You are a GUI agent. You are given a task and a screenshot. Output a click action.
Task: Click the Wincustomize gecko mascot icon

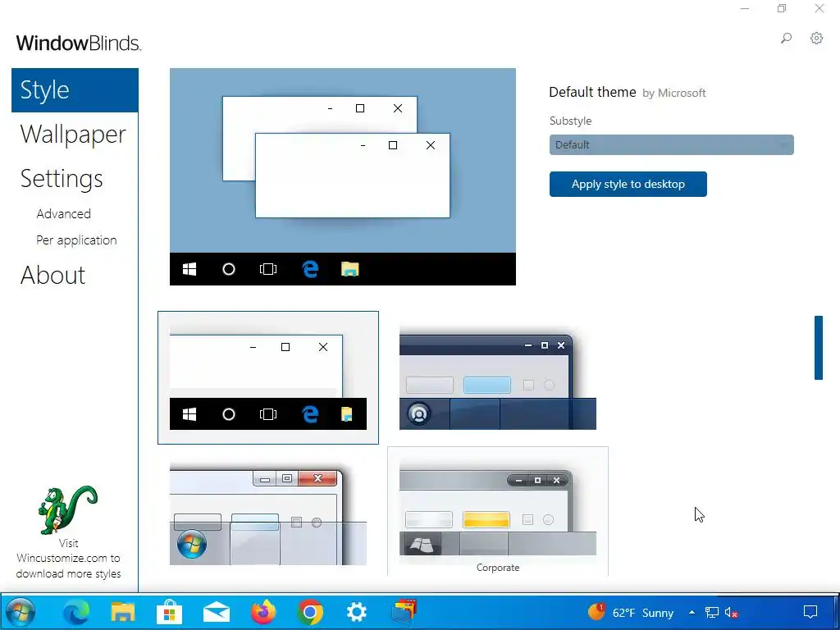pyautogui.click(x=67, y=509)
